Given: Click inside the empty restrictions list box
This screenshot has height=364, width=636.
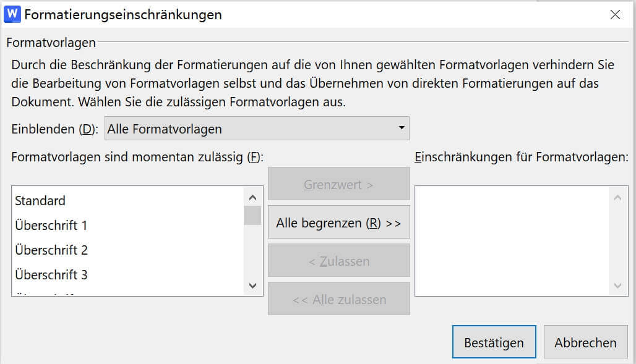Looking at the screenshot, I should tap(517, 241).
